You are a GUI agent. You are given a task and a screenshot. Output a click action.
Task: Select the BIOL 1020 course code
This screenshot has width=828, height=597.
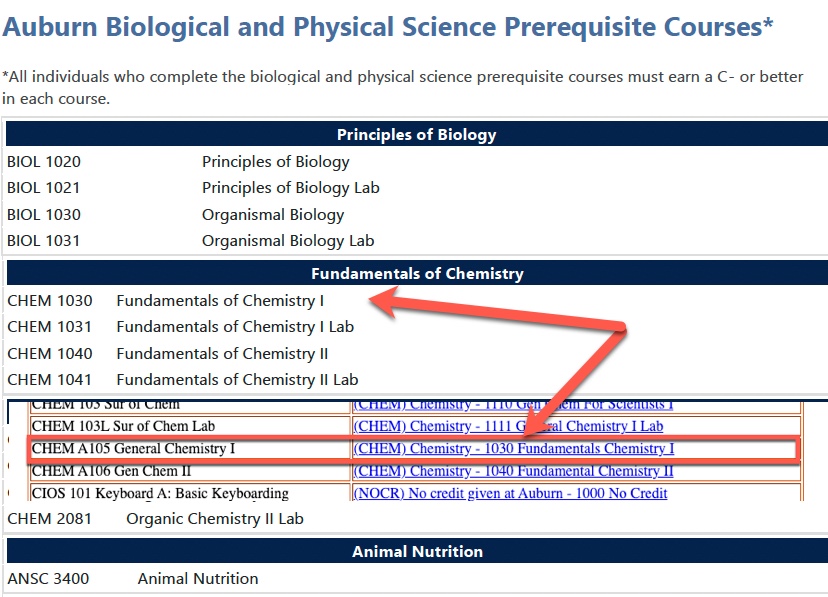44,162
